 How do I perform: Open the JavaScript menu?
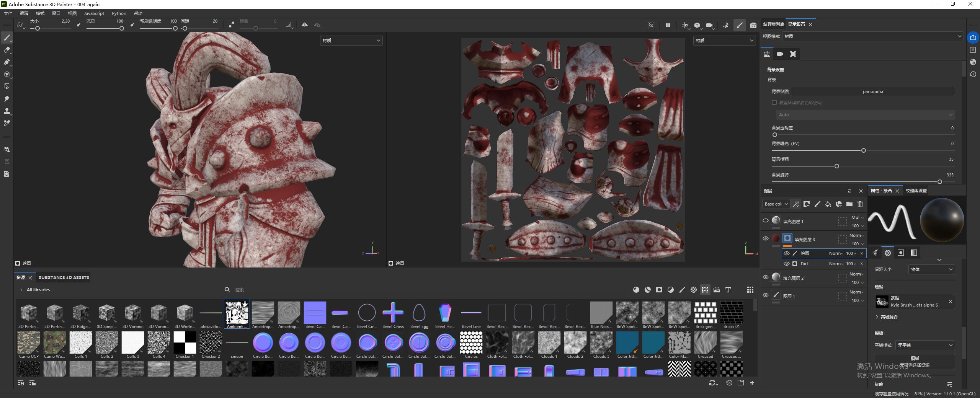(x=94, y=13)
